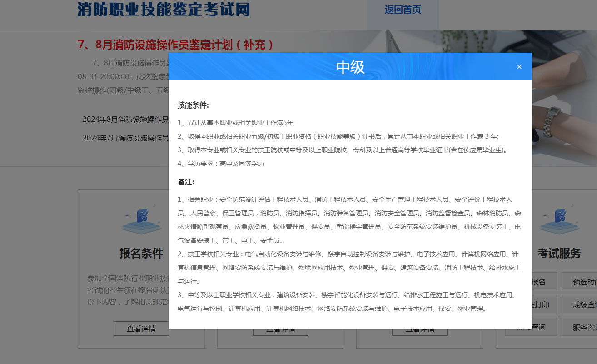Click the 证书查询 button
The width and height of the screenshot is (597, 364).
(x=540, y=327)
